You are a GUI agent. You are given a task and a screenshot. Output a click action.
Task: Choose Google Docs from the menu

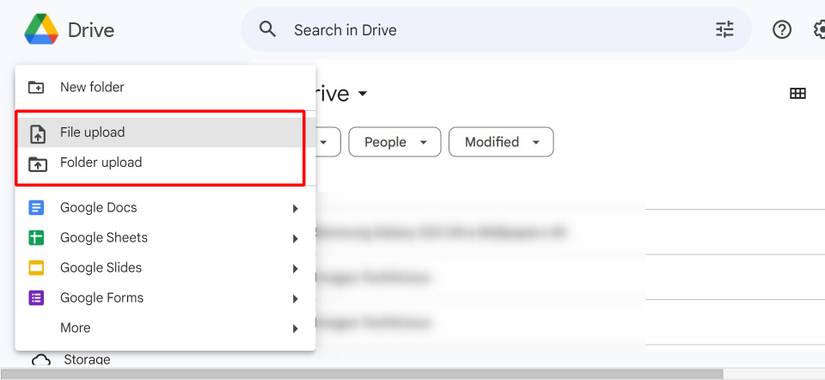point(165,207)
